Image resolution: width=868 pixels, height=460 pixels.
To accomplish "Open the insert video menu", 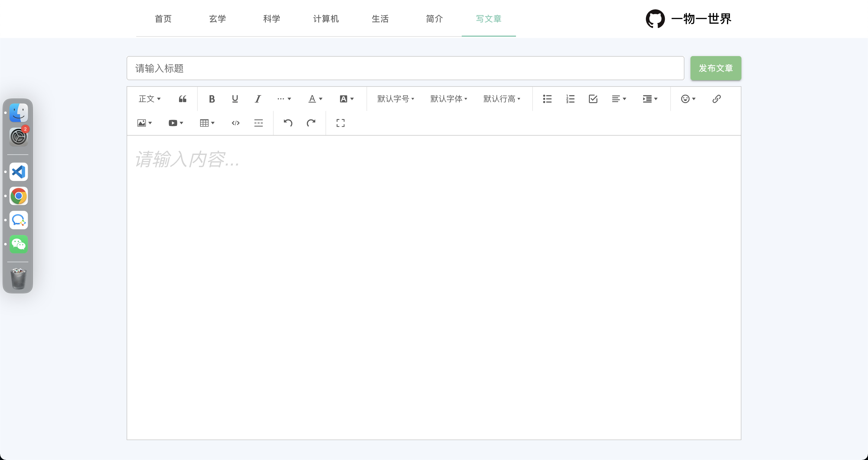I will tap(176, 123).
